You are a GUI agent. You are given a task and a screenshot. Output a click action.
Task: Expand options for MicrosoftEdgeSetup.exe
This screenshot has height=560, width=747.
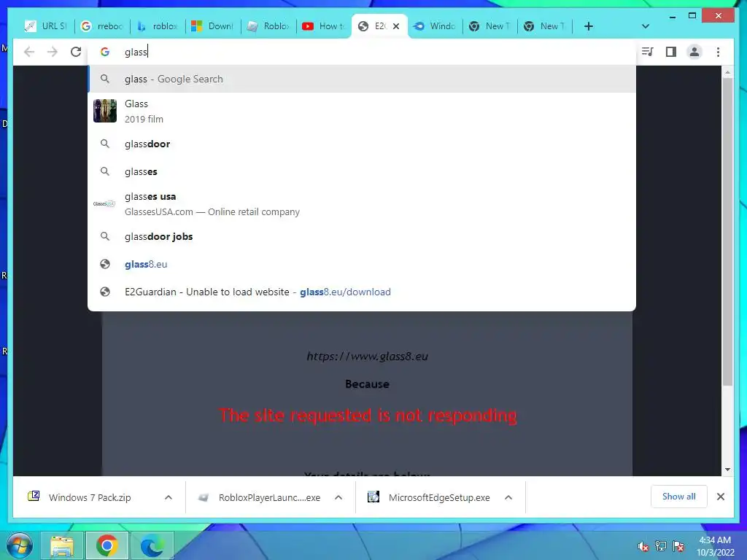pyautogui.click(x=508, y=497)
